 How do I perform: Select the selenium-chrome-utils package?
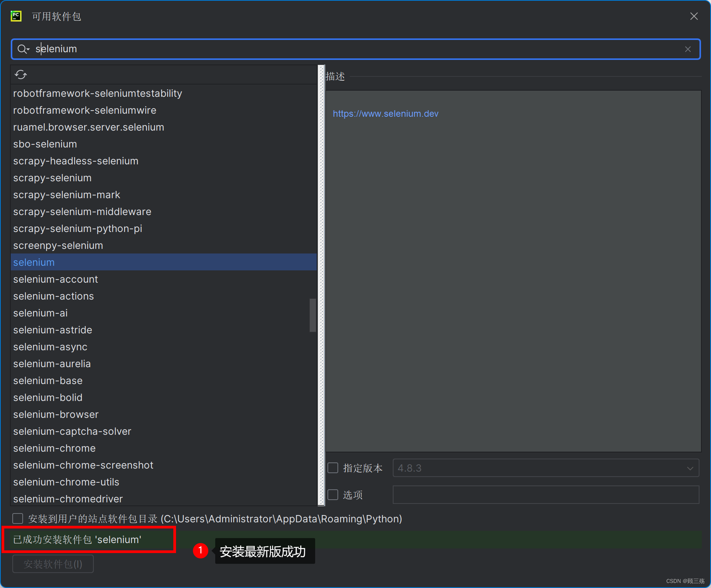coord(164,482)
